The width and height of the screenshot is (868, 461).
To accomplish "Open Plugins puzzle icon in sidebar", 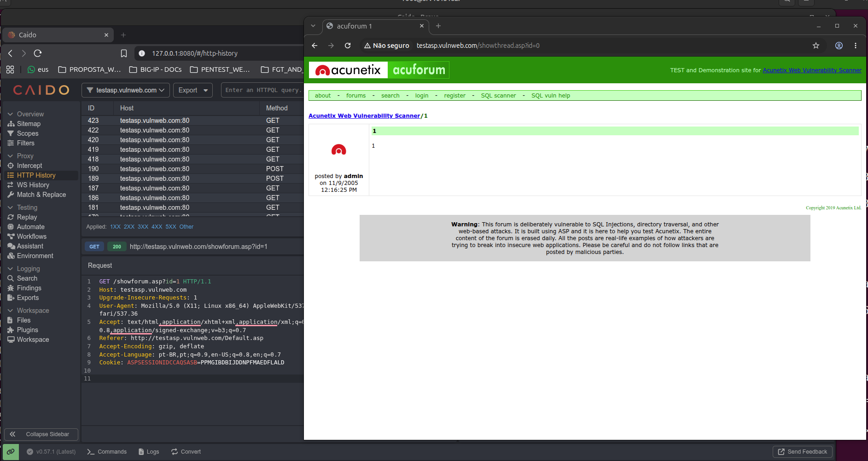I will (11, 330).
